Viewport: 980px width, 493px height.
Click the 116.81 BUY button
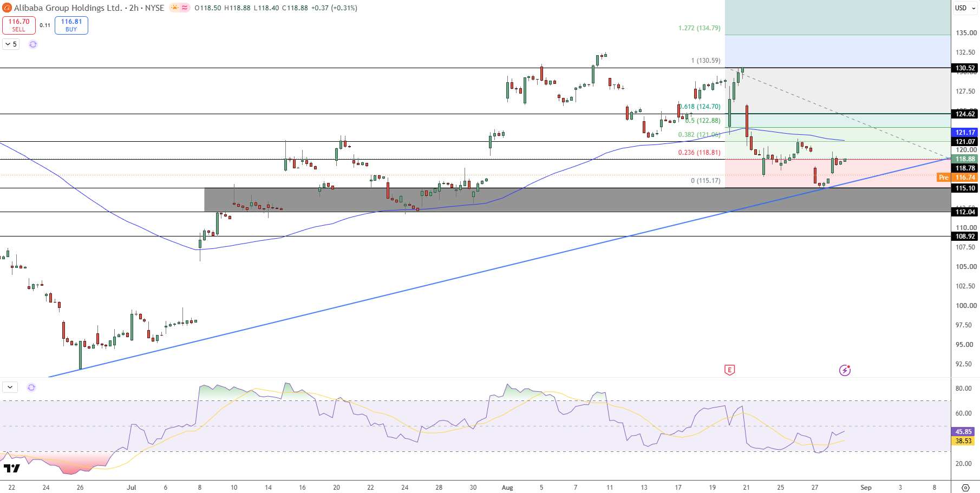tap(71, 25)
